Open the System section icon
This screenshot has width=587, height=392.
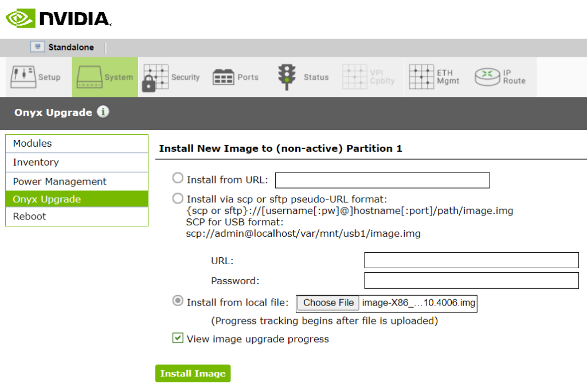pos(89,77)
